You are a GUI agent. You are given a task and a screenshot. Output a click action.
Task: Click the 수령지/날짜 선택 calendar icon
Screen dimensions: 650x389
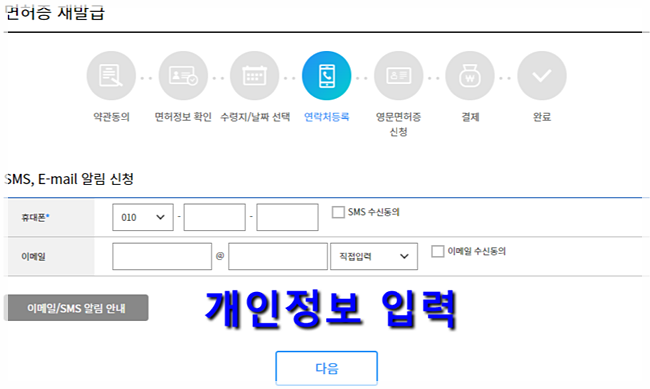coord(255,75)
